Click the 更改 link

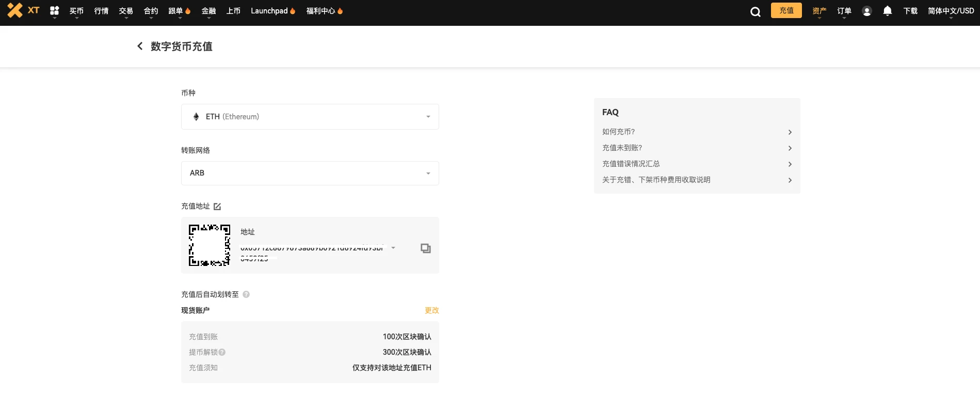pyautogui.click(x=431, y=310)
